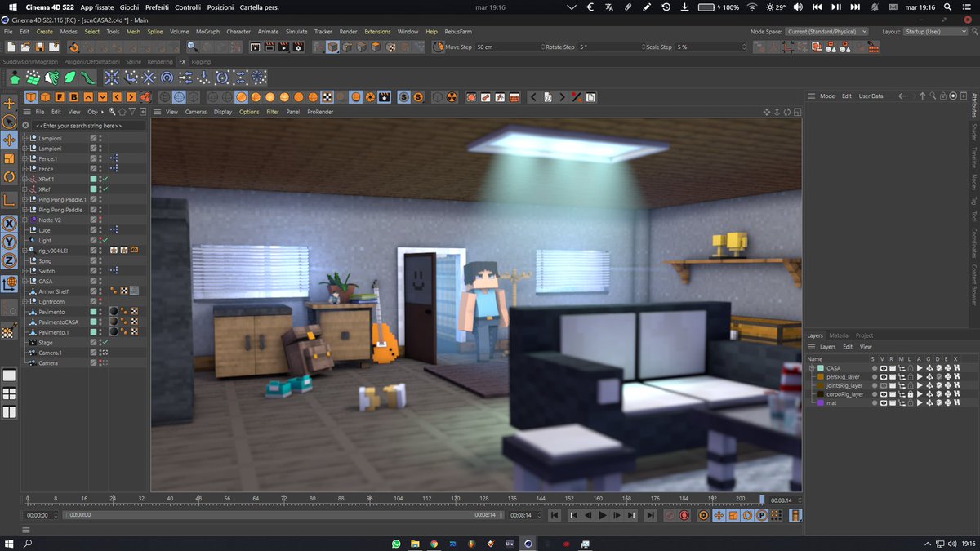Expand the rig_v004:LEI object

pos(24,251)
